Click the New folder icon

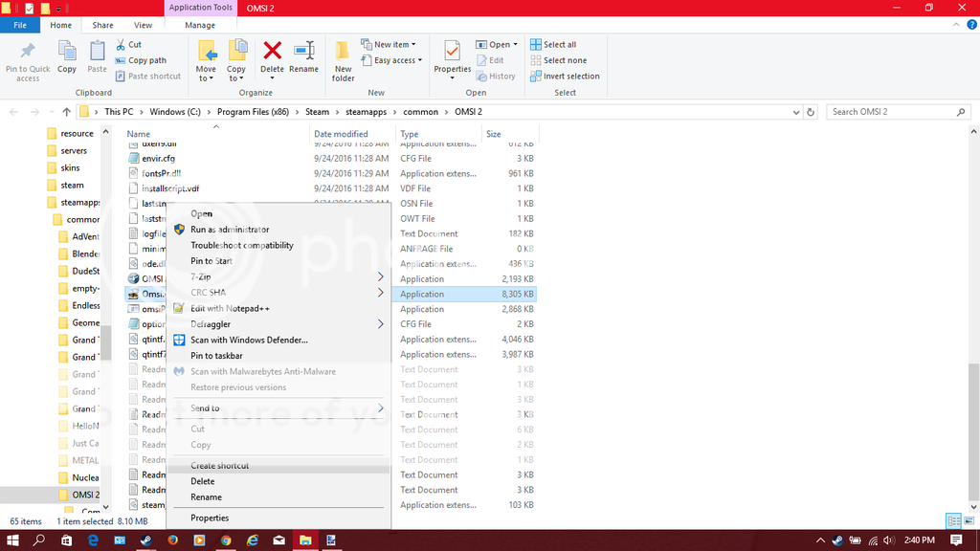point(343,60)
